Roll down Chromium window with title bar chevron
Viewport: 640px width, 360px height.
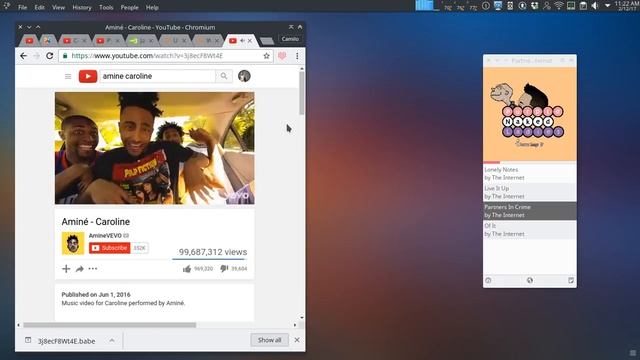[29, 27]
